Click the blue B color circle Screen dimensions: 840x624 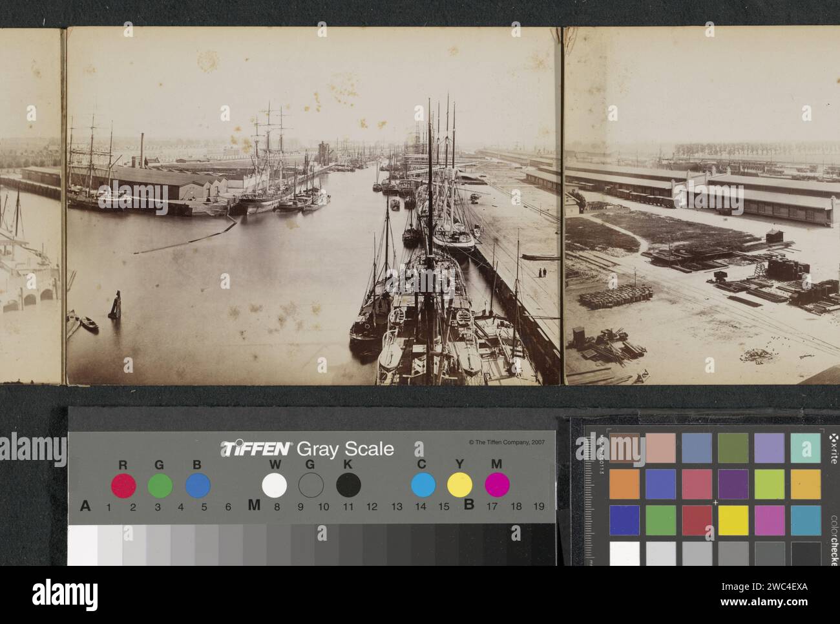click(198, 485)
